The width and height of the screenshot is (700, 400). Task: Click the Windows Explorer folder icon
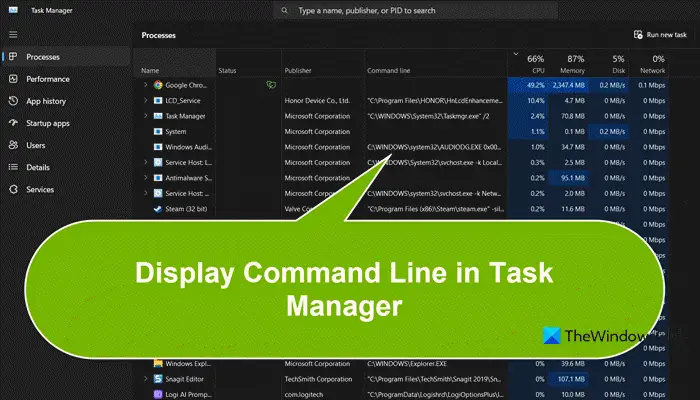tap(158, 363)
